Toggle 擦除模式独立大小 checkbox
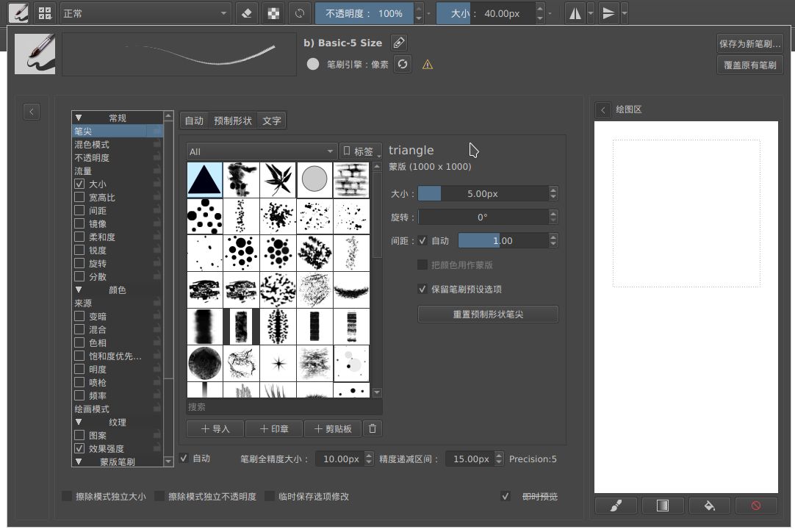This screenshot has height=532, width=795. click(x=68, y=497)
